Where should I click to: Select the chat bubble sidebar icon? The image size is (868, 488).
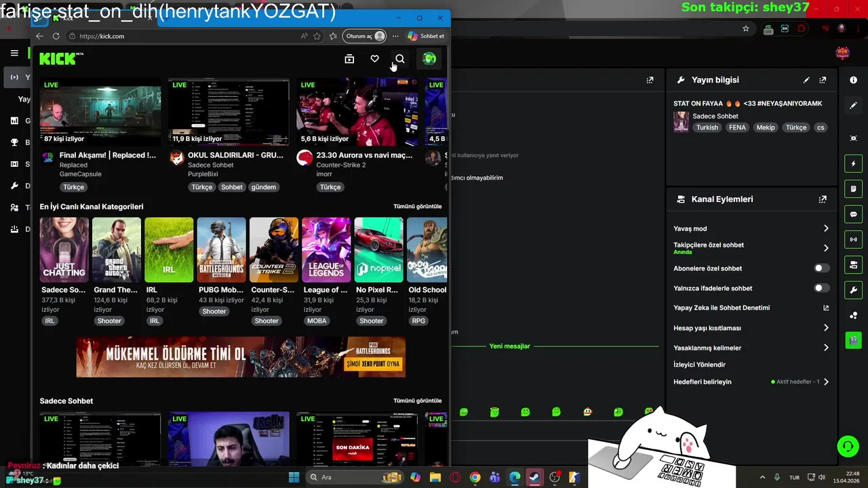coord(853,214)
